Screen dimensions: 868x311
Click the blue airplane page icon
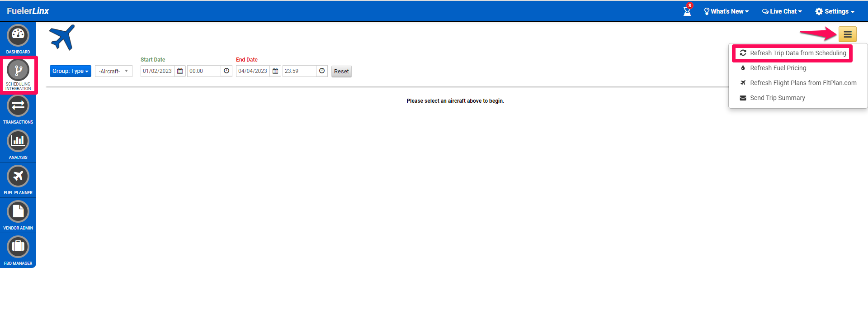click(x=62, y=38)
